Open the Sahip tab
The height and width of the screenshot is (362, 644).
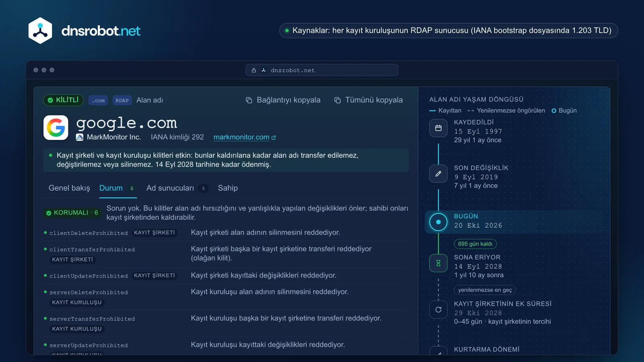(228, 188)
